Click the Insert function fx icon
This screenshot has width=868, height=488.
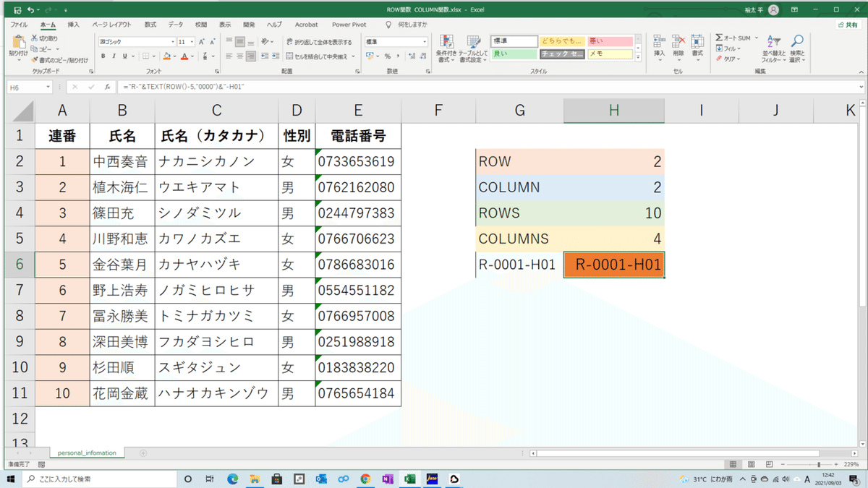pos(107,87)
